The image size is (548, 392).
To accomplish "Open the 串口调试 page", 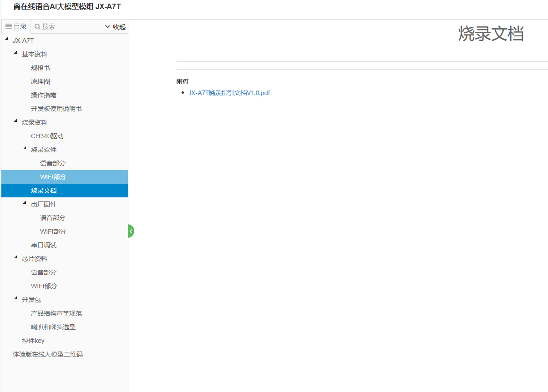I will [44, 245].
